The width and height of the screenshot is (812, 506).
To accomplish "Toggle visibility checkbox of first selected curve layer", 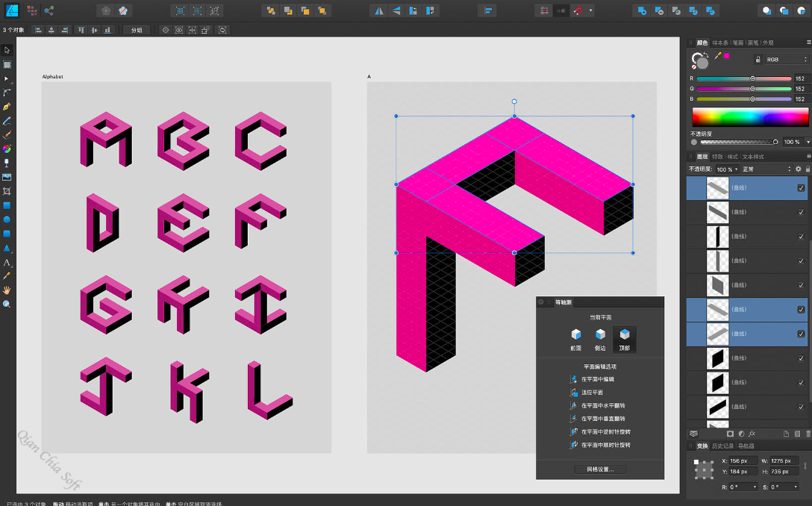I will [x=801, y=188].
